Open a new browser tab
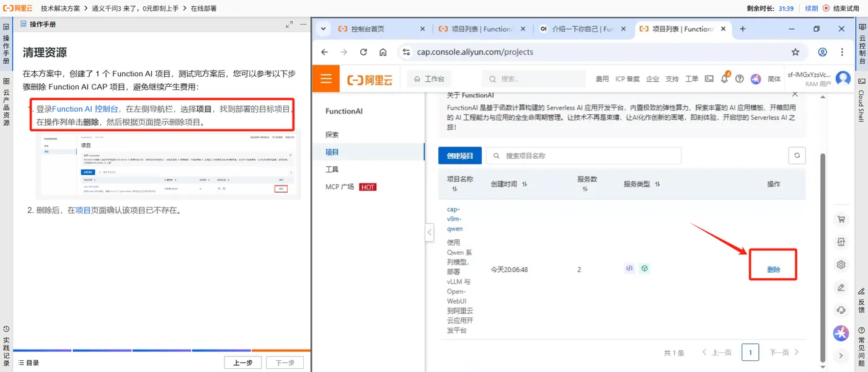The image size is (868, 372). coord(743,29)
